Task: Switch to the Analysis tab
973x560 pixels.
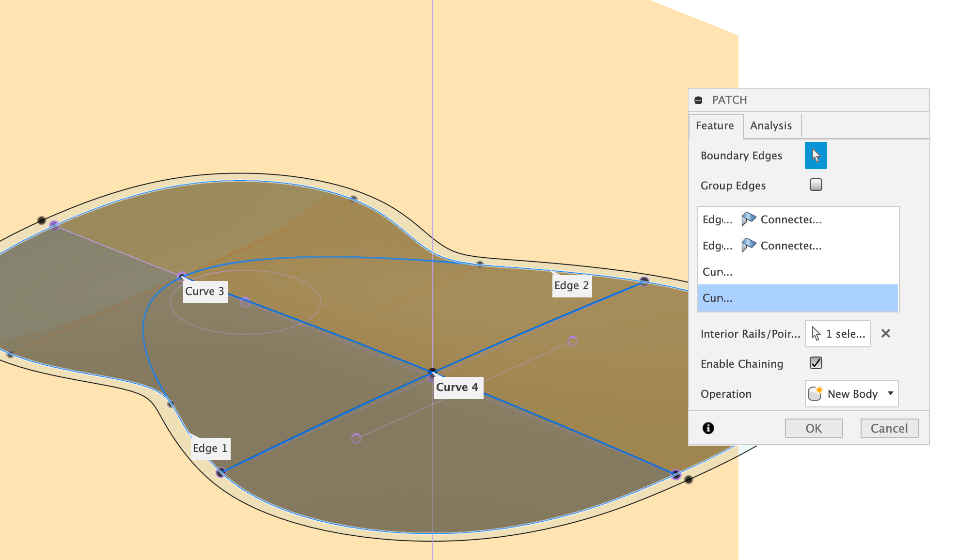Action: [770, 126]
